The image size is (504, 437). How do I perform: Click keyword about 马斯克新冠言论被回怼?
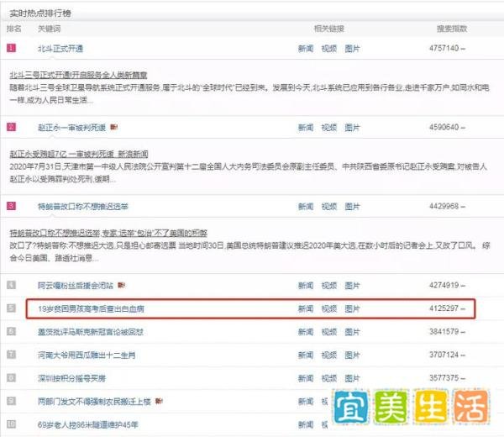point(91,332)
